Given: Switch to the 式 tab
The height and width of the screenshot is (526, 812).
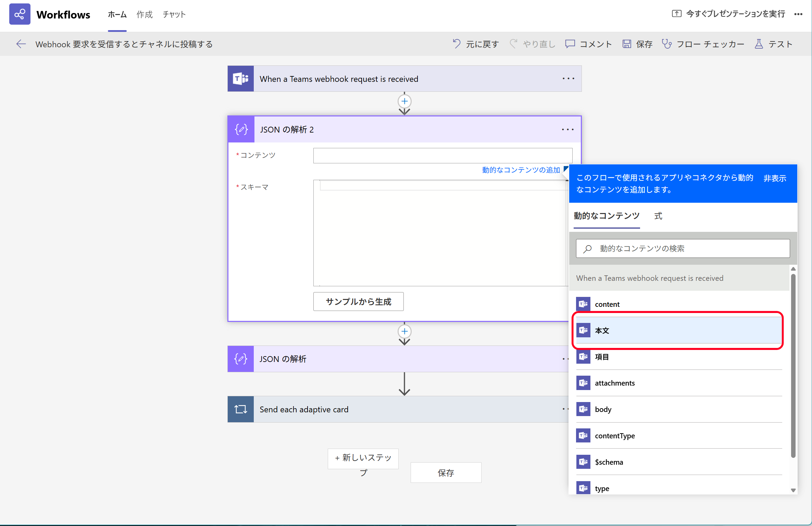Looking at the screenshot, I should 658,216.
